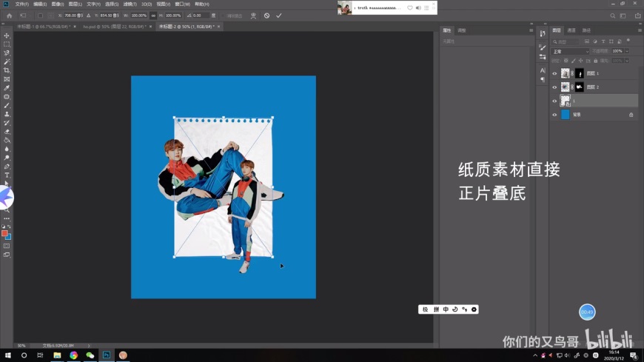
Task: Select the Blur tool
Action: pos(7,149)
